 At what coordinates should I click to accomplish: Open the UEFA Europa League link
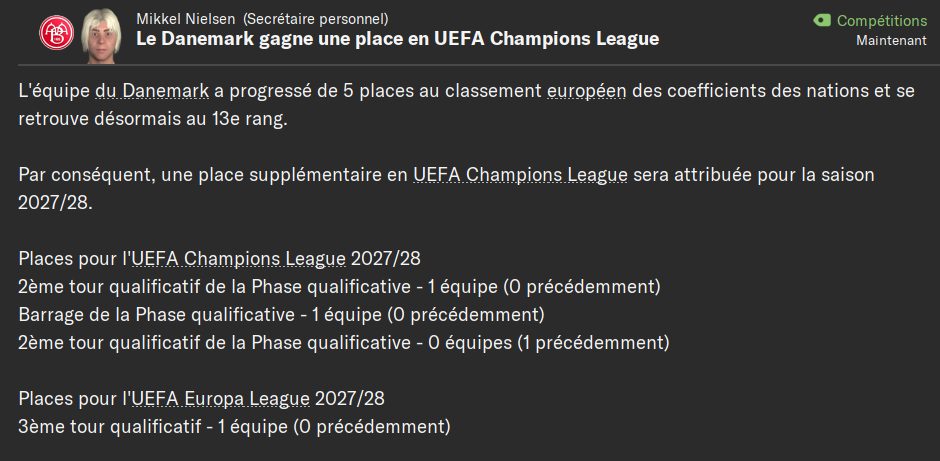point(220,399)
